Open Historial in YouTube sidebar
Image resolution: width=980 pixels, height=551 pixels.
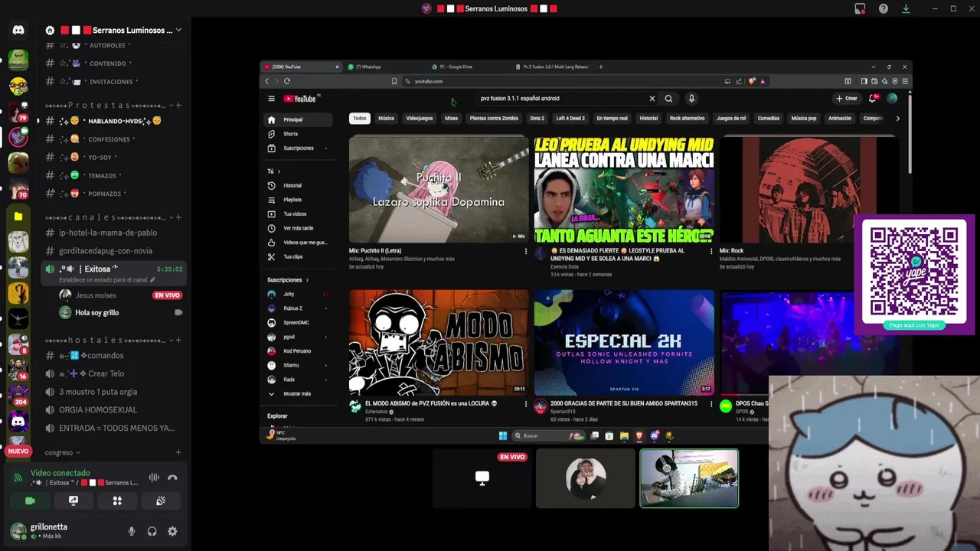298,185
